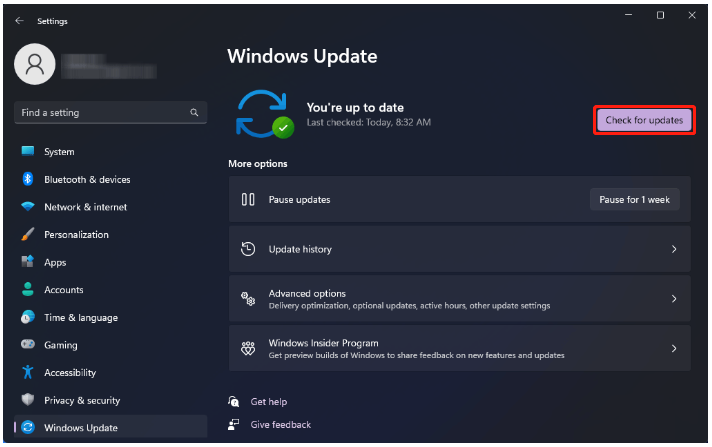The width and height of the screenshot is (712, 447).
Task: Click the search magnifier icon
Action: (194, 112)
